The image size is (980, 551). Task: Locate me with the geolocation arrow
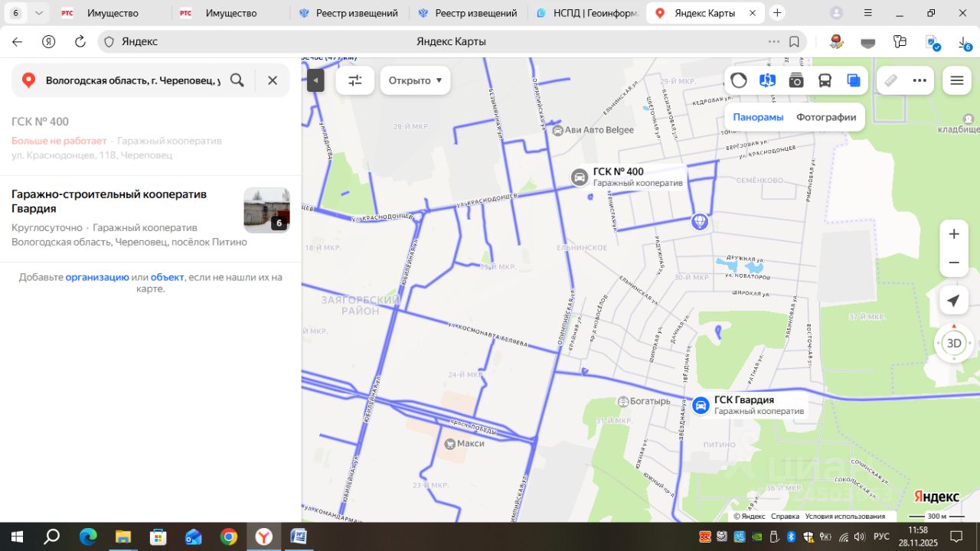pyautogui.click(x=954, y=301)
